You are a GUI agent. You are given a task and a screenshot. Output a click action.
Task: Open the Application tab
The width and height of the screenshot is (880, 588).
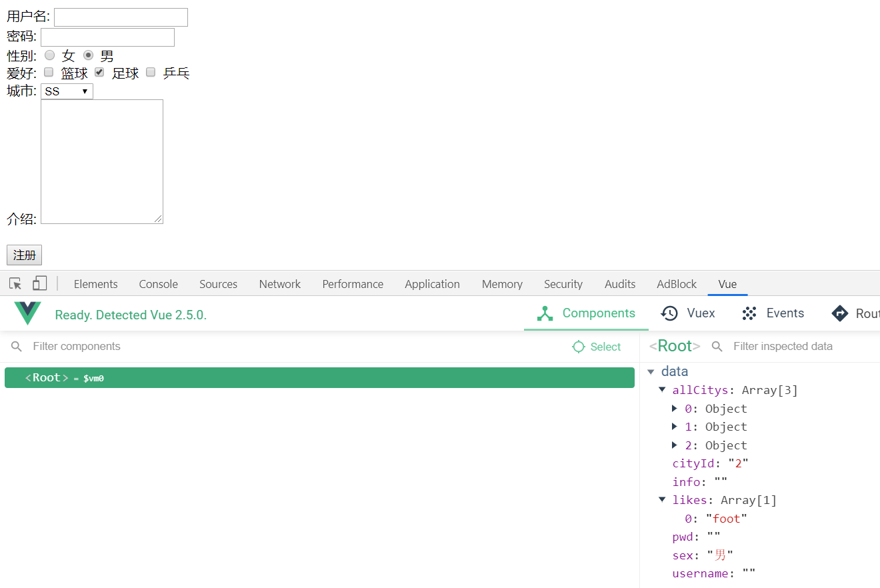tap(433, 284)
